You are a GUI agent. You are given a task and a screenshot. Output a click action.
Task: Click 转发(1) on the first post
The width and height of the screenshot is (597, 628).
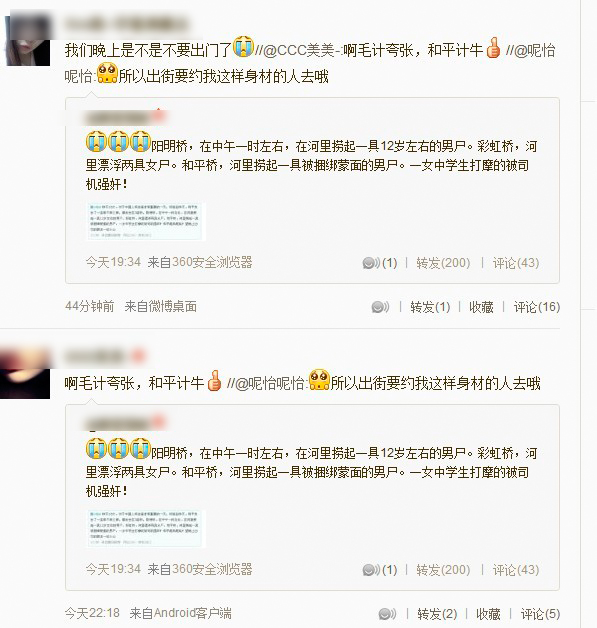point(430,307)
